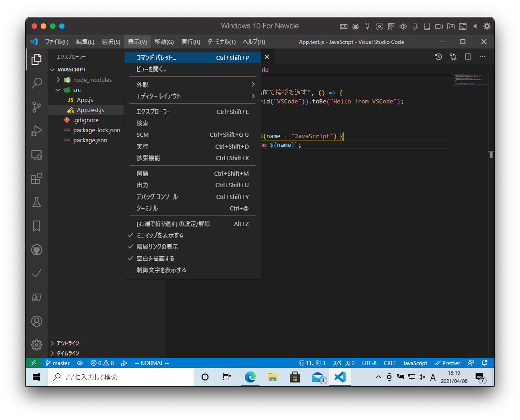The width and height of the screenshot is (520, 420).
Task: Open the Extensions activity bar icon
Action: coord(37,178)
